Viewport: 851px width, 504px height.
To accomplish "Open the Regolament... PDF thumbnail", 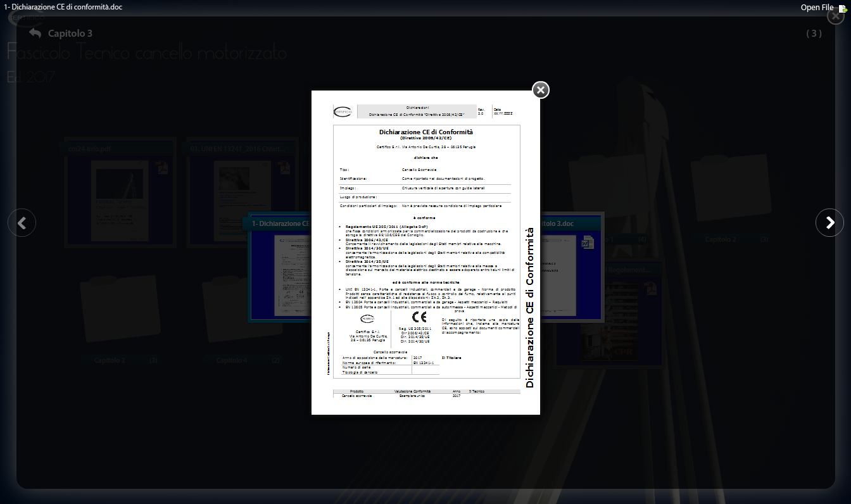I will pos(608,323).
